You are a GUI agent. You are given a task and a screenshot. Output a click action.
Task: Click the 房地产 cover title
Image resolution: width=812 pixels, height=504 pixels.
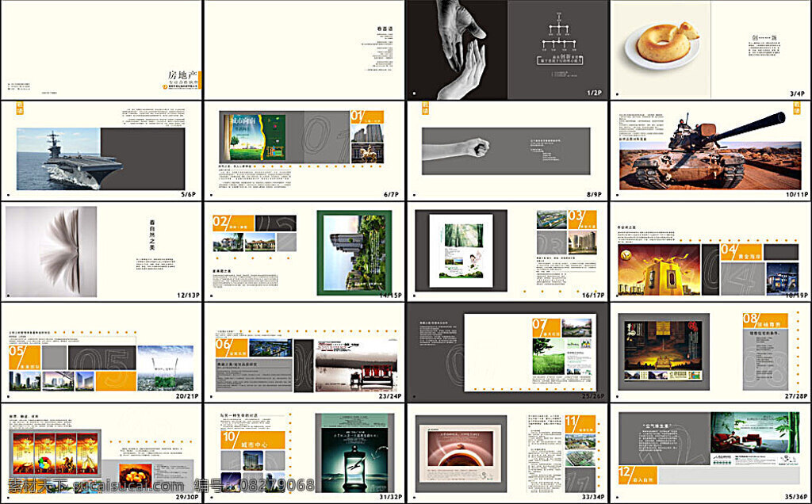[x=182, y=75]
